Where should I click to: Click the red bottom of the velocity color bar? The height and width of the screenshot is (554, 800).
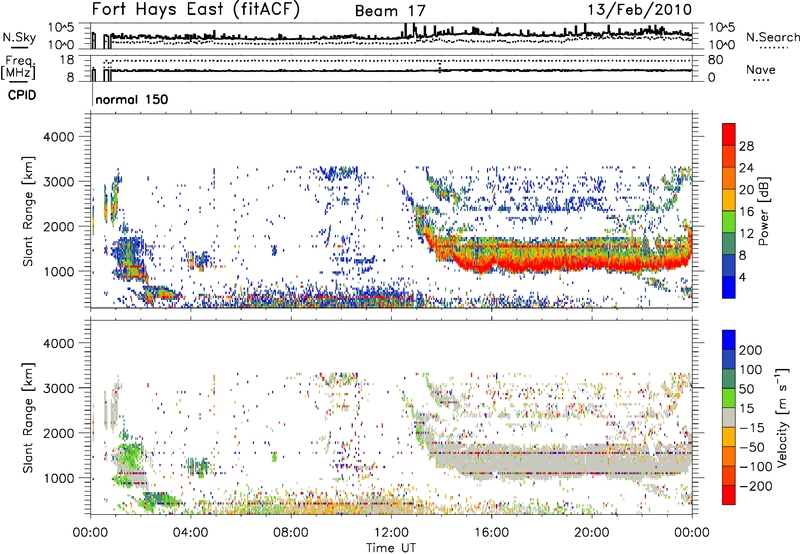point(729,495)
